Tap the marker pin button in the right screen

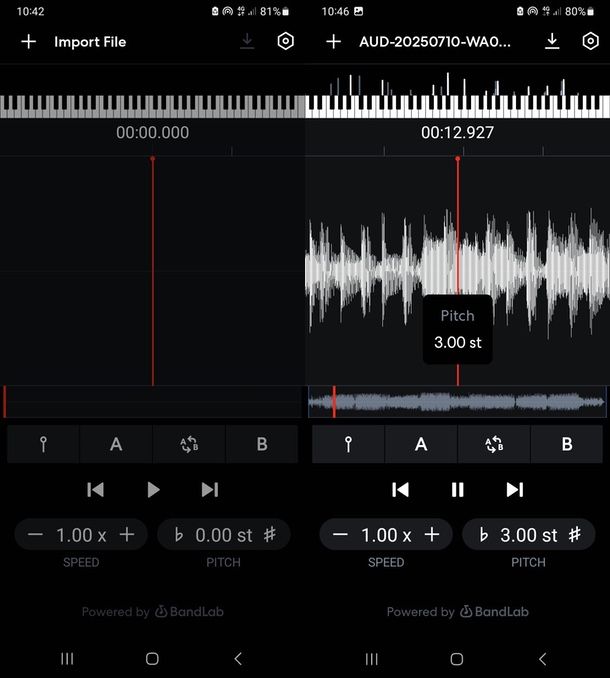point(348,444)
